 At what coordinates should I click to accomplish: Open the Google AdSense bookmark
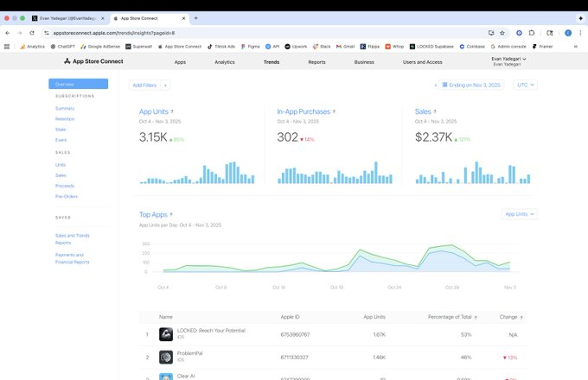(x=100, y=47)
